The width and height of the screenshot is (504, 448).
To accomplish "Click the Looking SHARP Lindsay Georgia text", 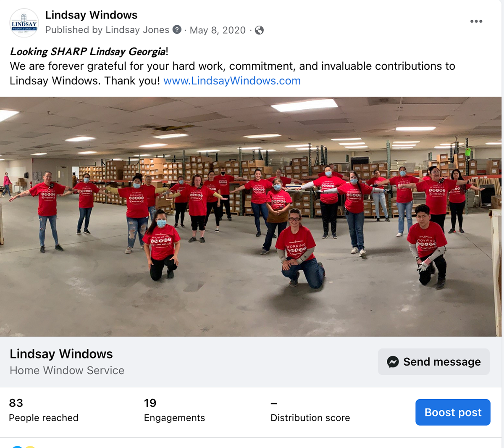I will pyautogui.click(x=88, y=52).
